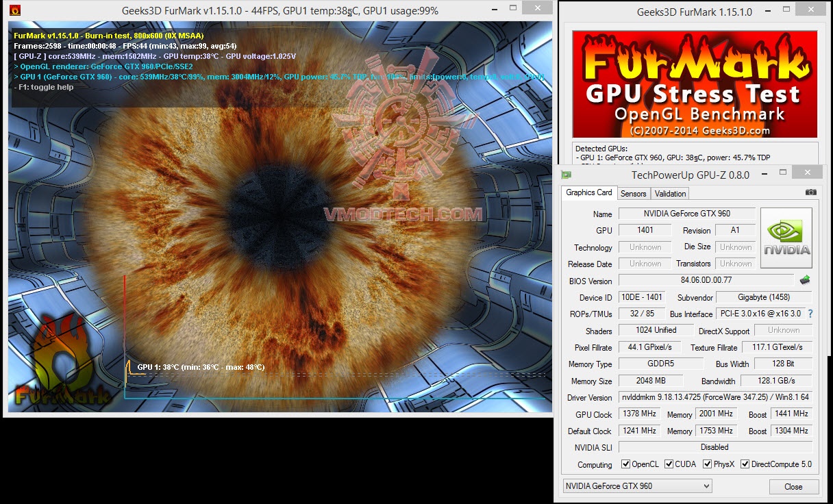This screenshot has width=833, height=504.
Task: Click the Pixel Fillrate 44.1 GPixel/s value
Action: (x=650, y=347)
